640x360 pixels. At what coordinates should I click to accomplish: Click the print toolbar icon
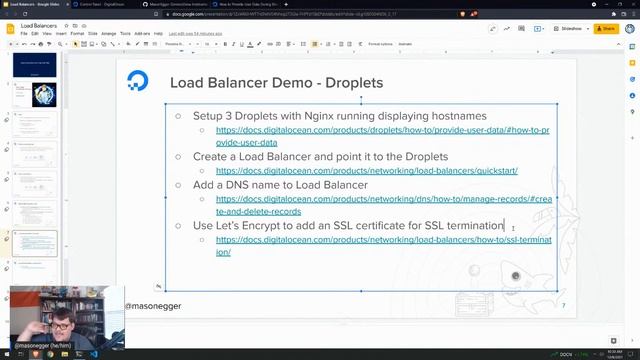pos(41,44)
